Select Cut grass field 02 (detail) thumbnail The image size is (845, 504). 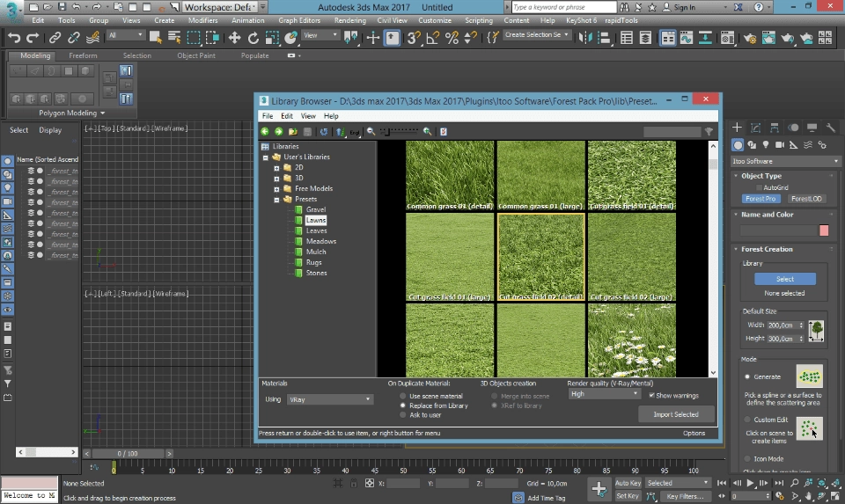pyautogui.click(x=540, y=257)
